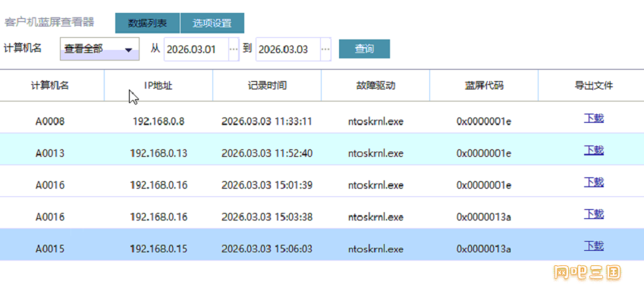Click the timestamp 2026.03.03 15:03:38
This screenshot has width=644, height=291.
coord(267,217)
